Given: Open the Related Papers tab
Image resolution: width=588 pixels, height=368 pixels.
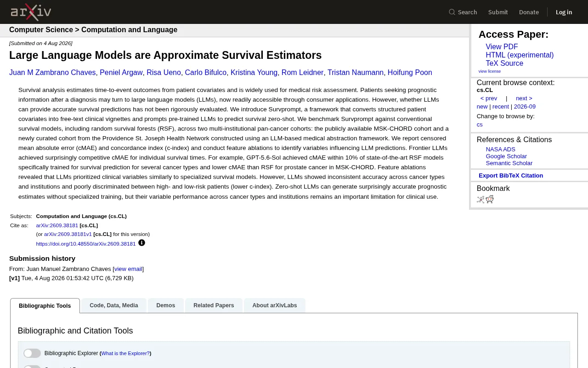Looking at the screenshot, I should click(x=214, y=305).
